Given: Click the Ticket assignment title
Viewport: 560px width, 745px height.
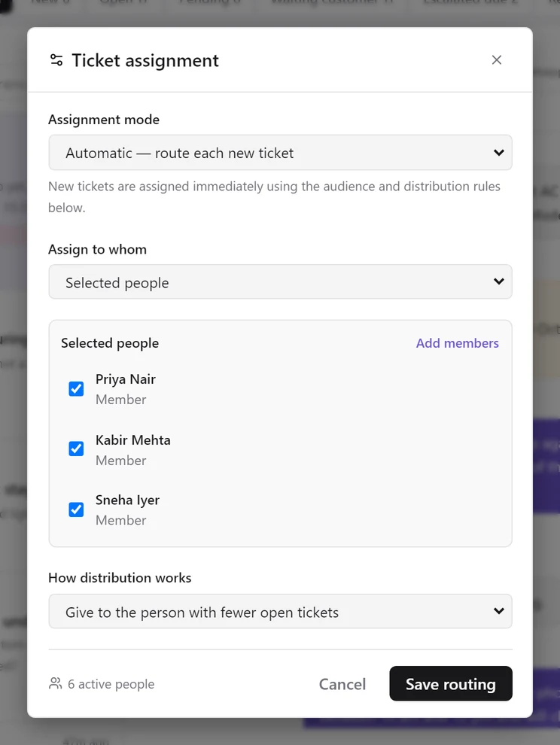Looking at the screenshot, I should (x=145, y=60).
